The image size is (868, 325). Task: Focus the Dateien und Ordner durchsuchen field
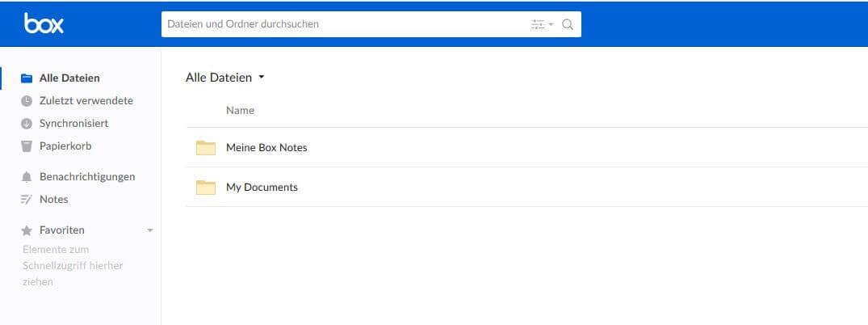[339, 24]
